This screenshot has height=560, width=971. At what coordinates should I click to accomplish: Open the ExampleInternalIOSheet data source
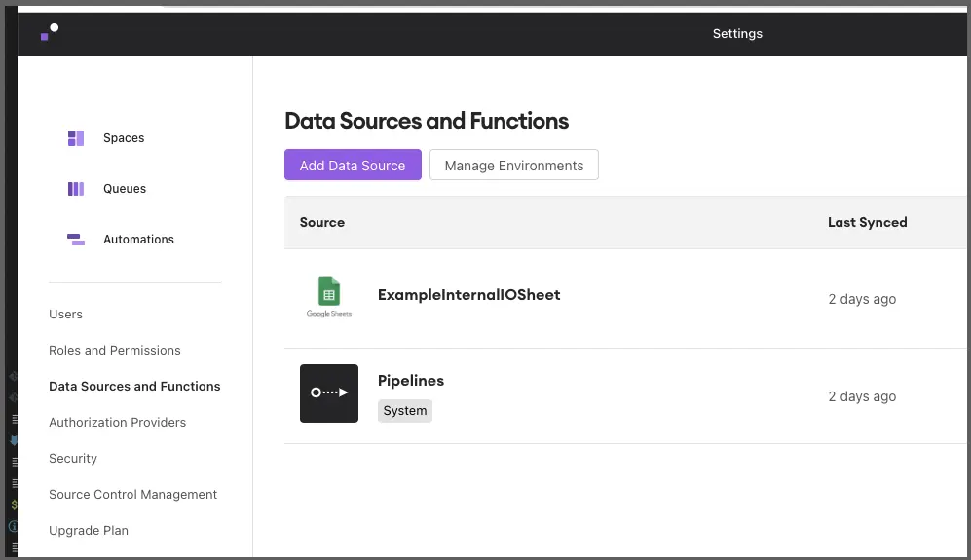tap(468, 295)
